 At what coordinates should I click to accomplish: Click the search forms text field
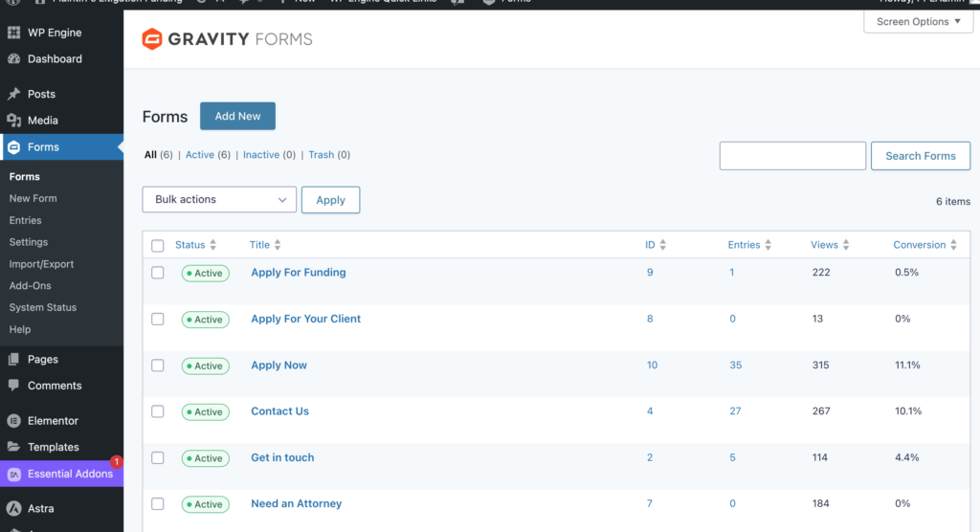(792, 156)
